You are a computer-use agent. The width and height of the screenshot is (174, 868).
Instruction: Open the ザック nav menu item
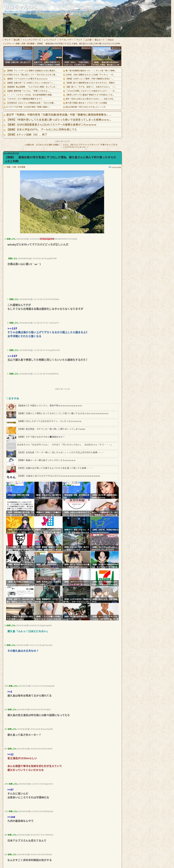pyautogui.click(x=7, y=40)
